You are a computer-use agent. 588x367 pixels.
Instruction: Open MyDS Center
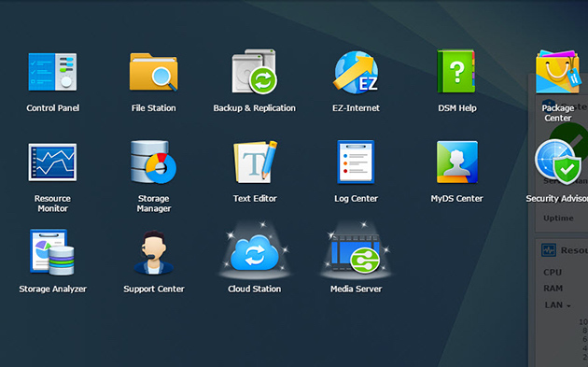click(456, 162)
